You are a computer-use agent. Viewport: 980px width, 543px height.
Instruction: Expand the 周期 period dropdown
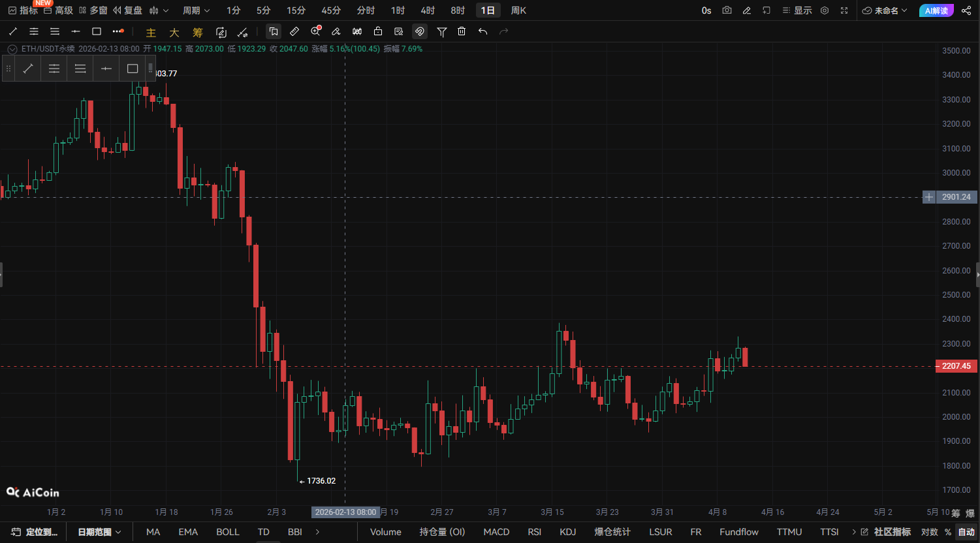pos(197,10)
